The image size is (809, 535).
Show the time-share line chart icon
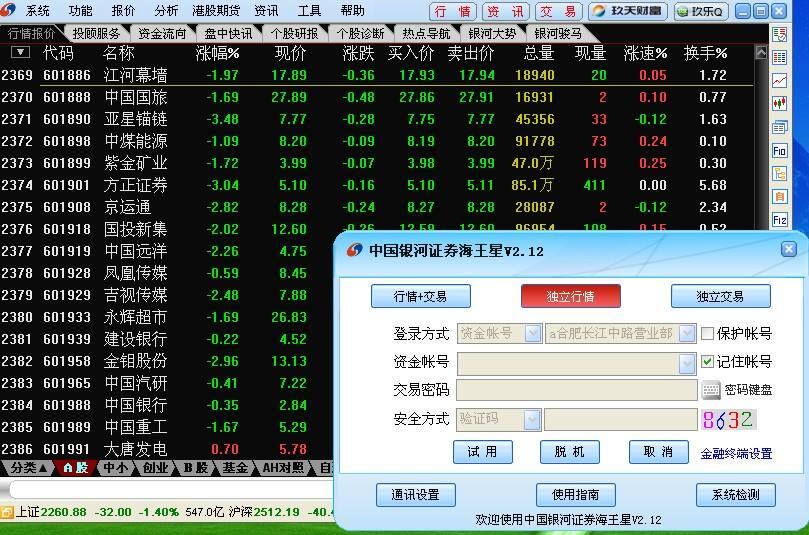[x=779, y=80]
